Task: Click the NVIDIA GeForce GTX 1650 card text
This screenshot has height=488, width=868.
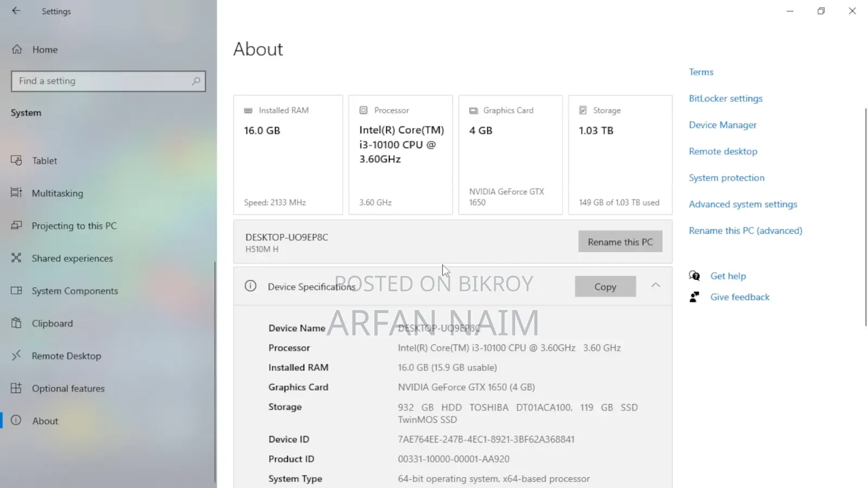Action: tap(507, 197)
